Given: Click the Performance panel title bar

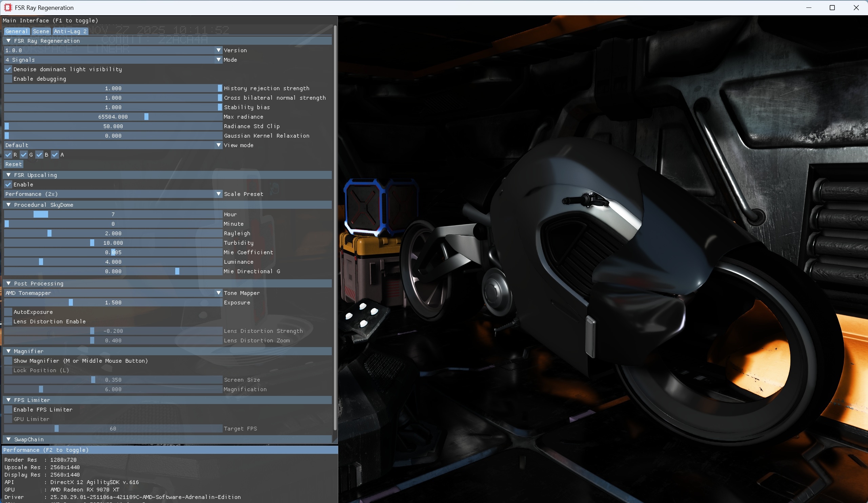Looking at the screenshot, I should pyautogui.click(x=169, y=450).
